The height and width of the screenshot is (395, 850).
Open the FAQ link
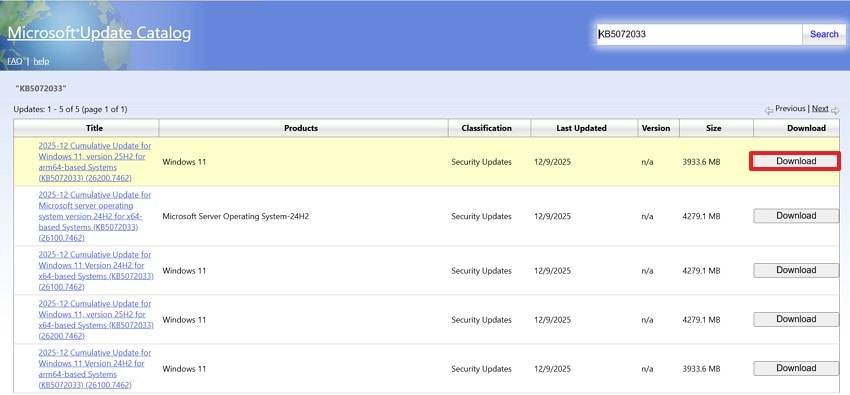click(x=15, y=61)
